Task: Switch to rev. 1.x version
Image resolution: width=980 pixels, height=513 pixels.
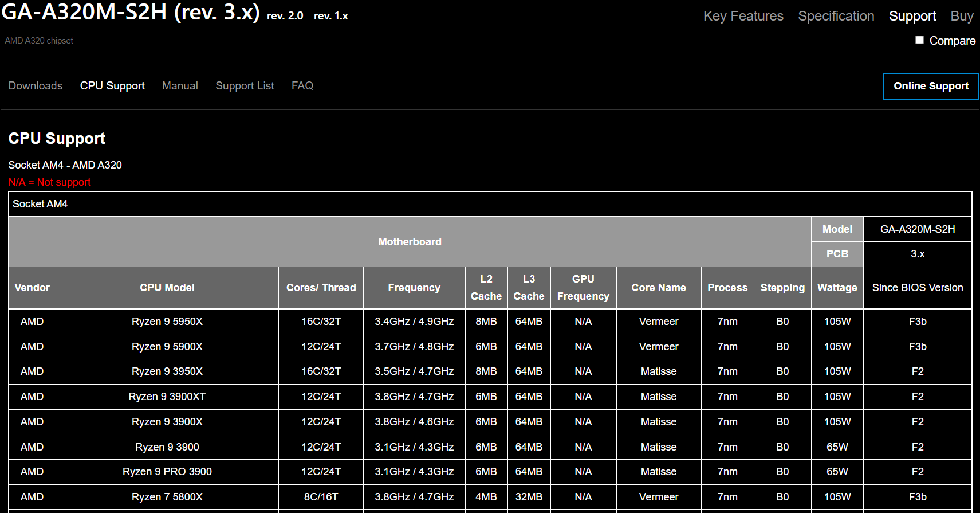Action: 331,16
